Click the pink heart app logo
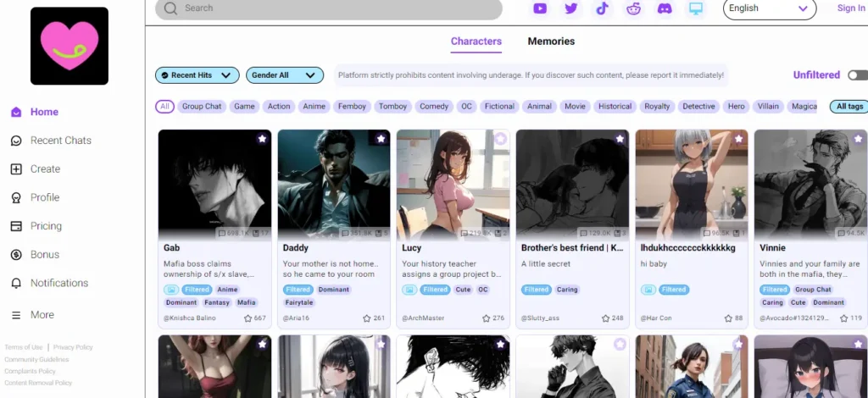This screenshot has width=868, height=398. coord(70,46)
